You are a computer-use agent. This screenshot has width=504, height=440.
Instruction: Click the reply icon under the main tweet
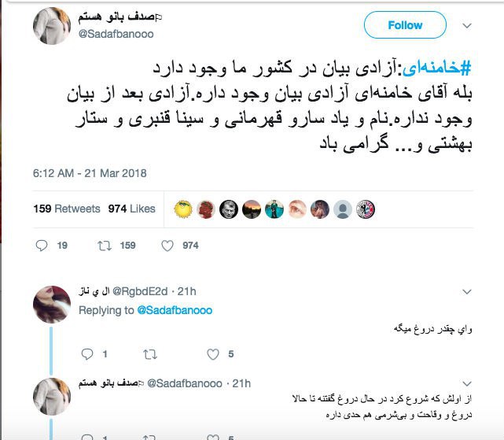tap(42, 246)
